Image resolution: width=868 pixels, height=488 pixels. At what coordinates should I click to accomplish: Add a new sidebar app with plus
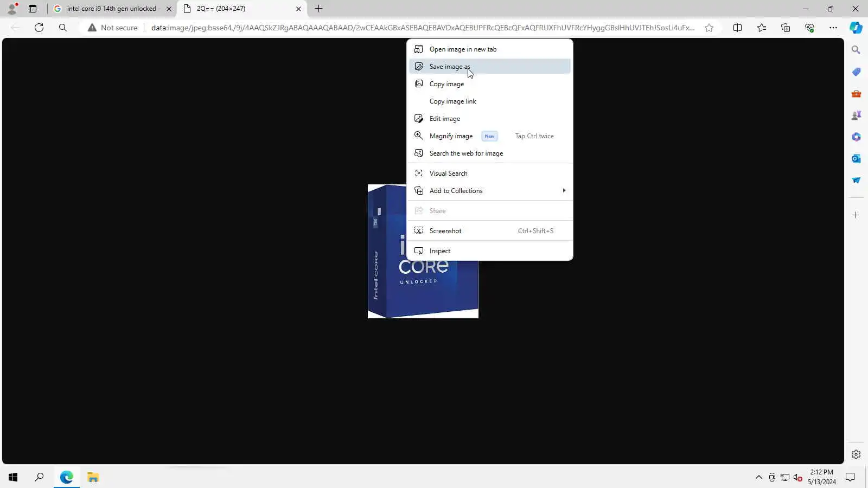point(856,215)
